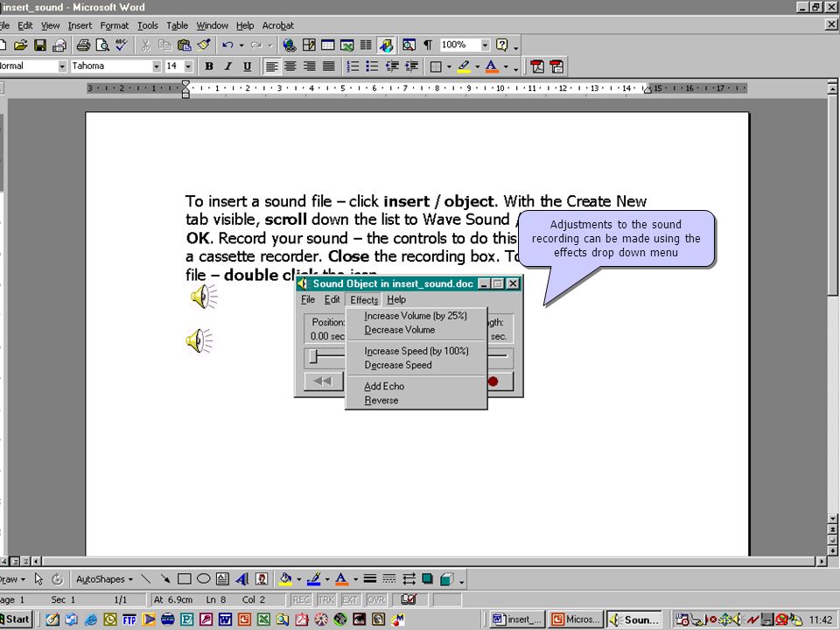Toggle Bold formatting
Screen dimensions: 840x630
pos(209,66)
